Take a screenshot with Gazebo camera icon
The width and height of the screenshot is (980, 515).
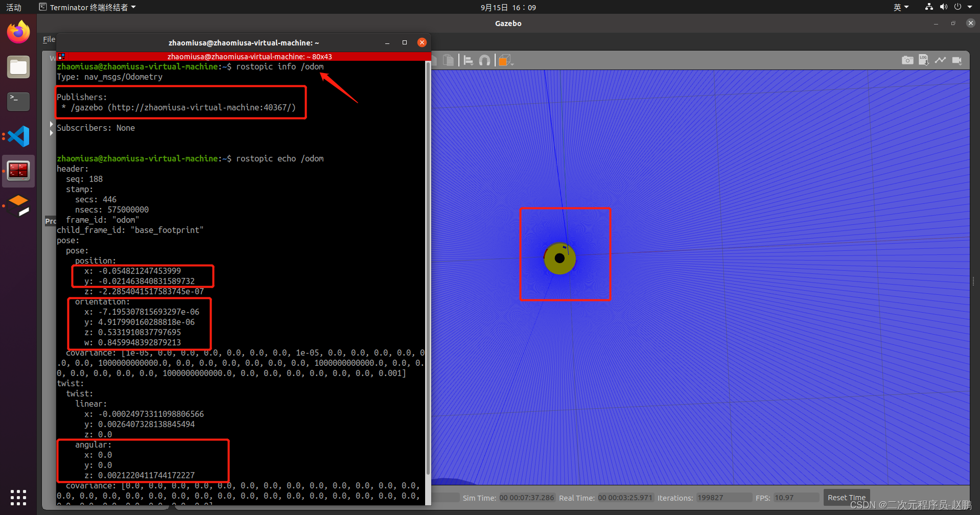tap(907, 60)
